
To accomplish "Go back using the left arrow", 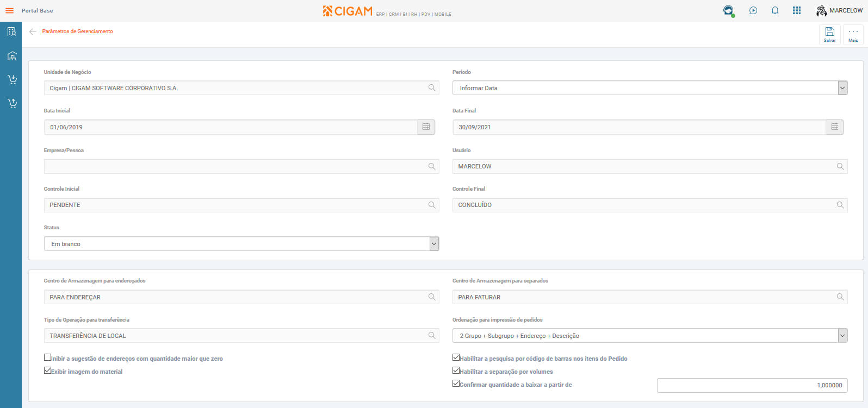I will pos(33,32).
